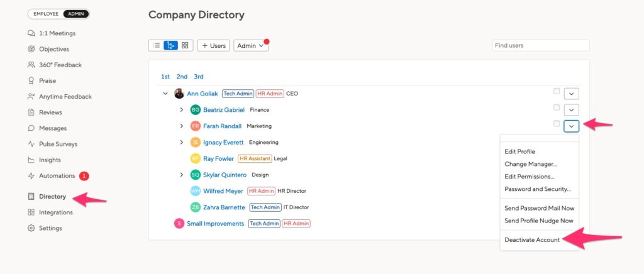Click Zahra Barnette's Tech Admin tag
The height and width of the screenshot is (274, 644).
pyautogui.click(x=265, y=207)
